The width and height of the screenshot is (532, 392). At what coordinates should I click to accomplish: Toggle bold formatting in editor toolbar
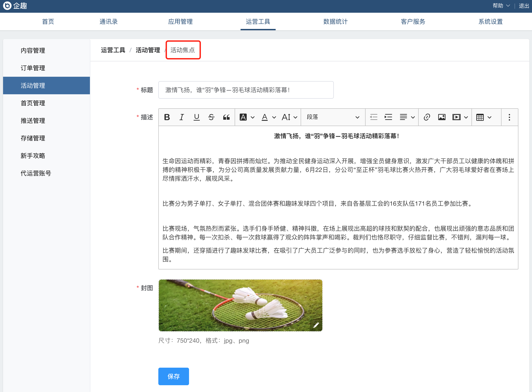(167, 117)
